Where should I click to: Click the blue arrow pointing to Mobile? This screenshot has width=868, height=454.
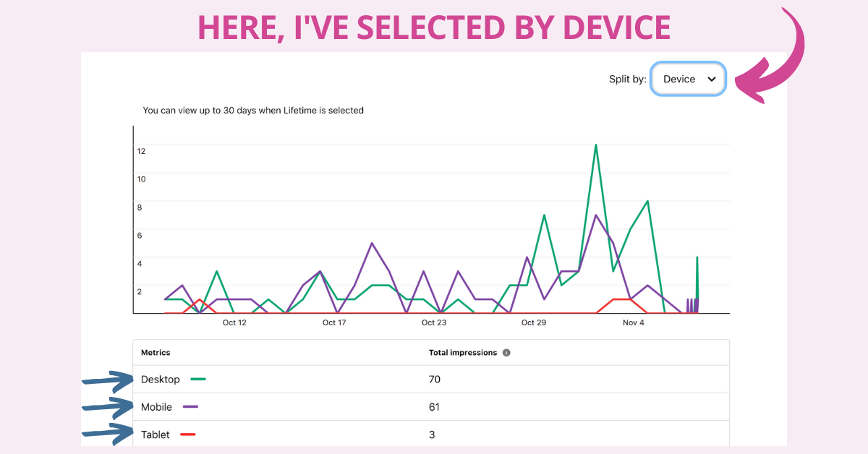109,407
